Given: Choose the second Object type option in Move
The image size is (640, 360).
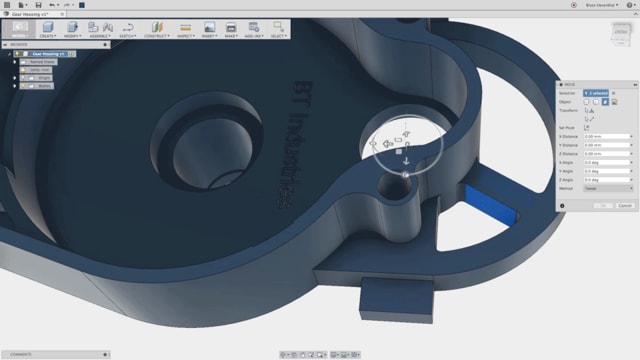Looking at the screenshot, I should [596, 102].
